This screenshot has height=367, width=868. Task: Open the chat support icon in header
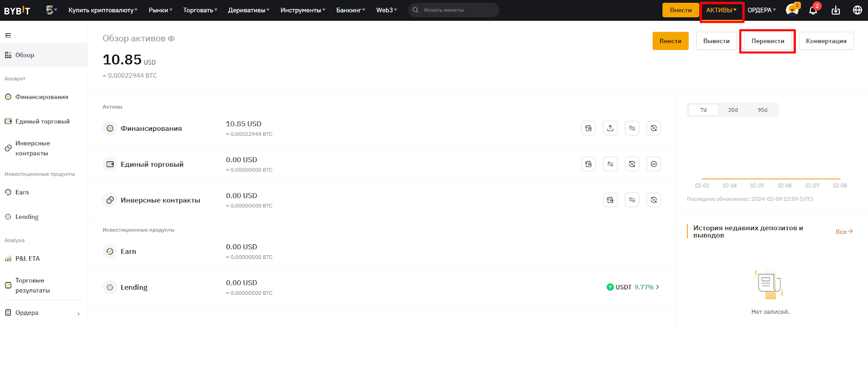792,10
